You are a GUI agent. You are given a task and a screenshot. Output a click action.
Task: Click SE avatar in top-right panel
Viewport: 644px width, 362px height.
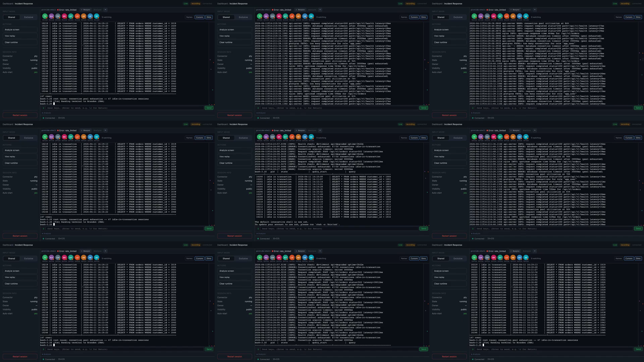(526, 16)
